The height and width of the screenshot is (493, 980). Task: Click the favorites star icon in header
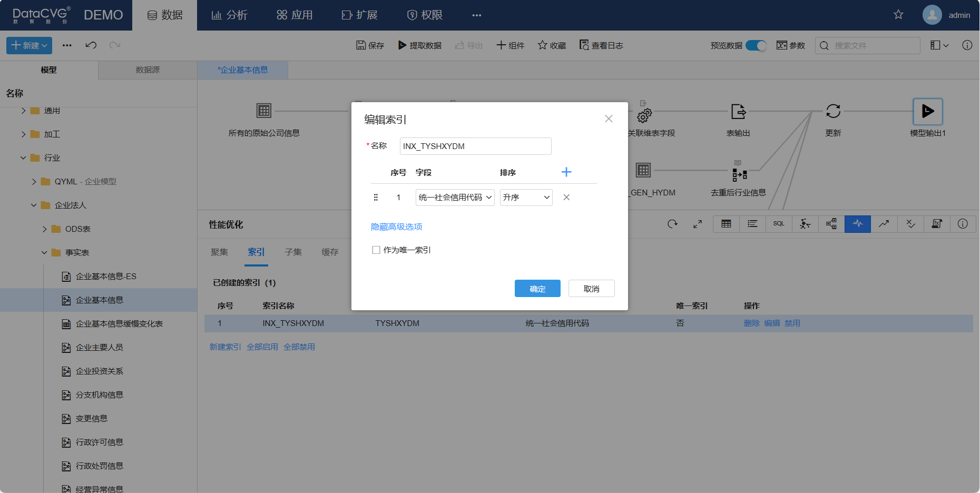pyautogui.click(x=898, y=15)
